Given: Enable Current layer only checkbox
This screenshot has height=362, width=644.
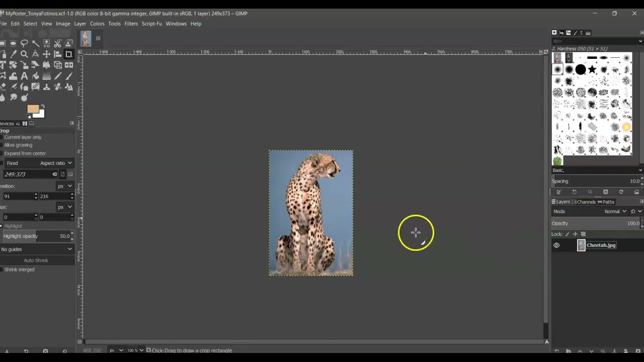Looking at the screenshot, I should (2, 137).
